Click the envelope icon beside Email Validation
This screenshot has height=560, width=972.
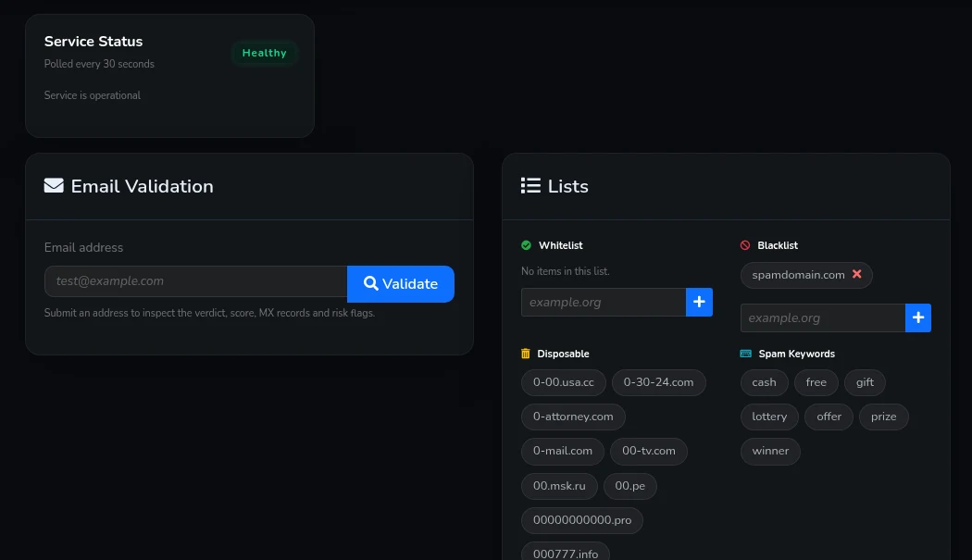coord(54,185)
